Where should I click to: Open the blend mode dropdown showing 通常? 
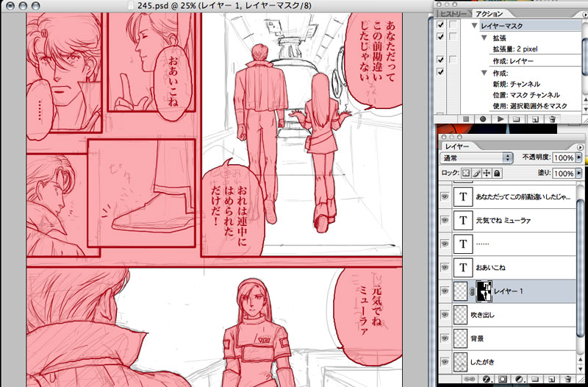point(476,158)
